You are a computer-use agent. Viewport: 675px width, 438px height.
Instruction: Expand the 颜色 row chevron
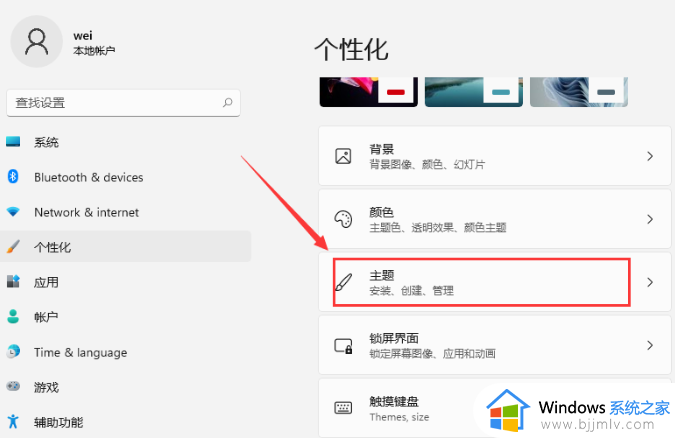click(x=650, y=219)
